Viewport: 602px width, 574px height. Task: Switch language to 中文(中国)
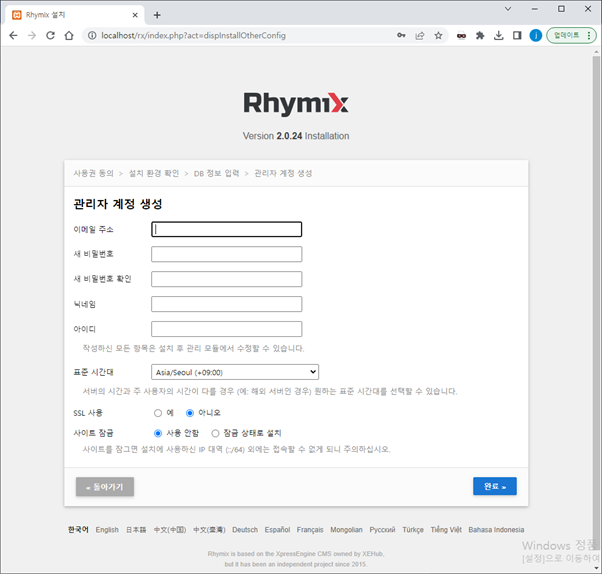click(170, 529)
